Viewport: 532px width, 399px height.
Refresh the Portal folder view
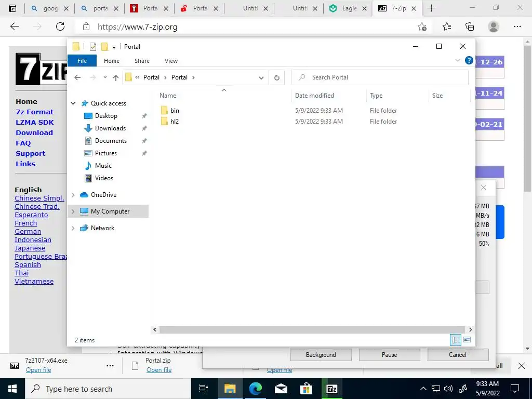coord(276,78)
